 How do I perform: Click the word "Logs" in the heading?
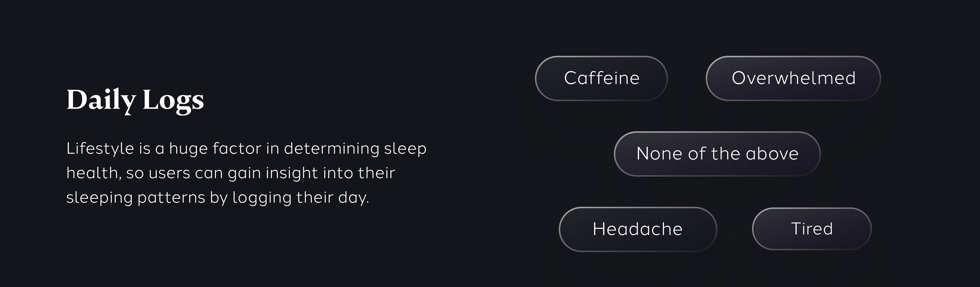pyautogui.click(x=173, y=101)
